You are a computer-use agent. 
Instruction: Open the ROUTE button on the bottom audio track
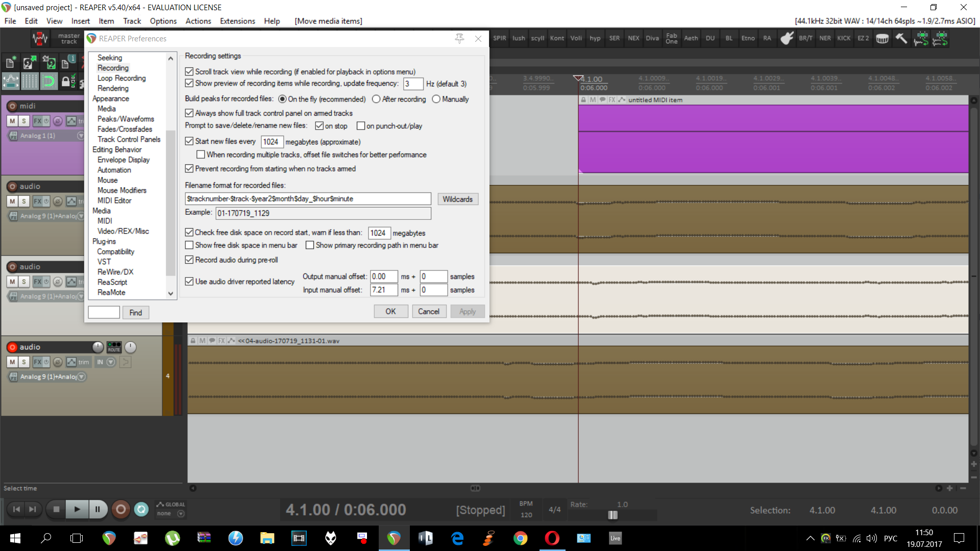pos(114,347)
